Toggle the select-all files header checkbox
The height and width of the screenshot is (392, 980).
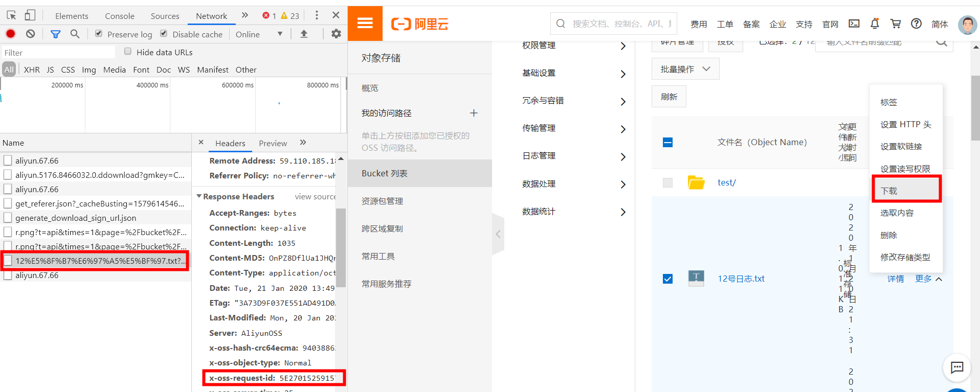[667, 142]
